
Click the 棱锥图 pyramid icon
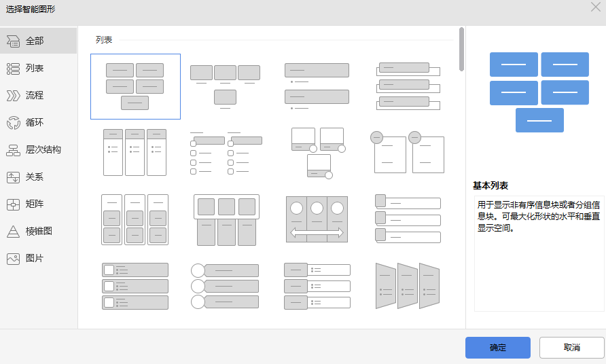[x=13, y=232]
